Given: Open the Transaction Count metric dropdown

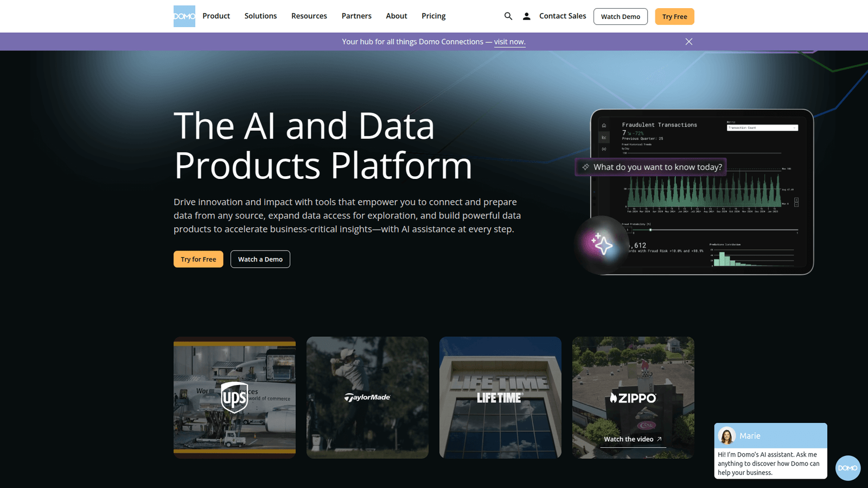Looking at the screenshot, I should 762,128.
